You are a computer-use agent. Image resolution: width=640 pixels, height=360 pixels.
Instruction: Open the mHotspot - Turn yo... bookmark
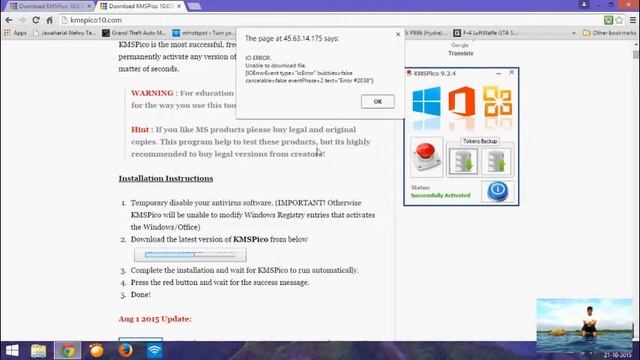[x=204, y=33]
